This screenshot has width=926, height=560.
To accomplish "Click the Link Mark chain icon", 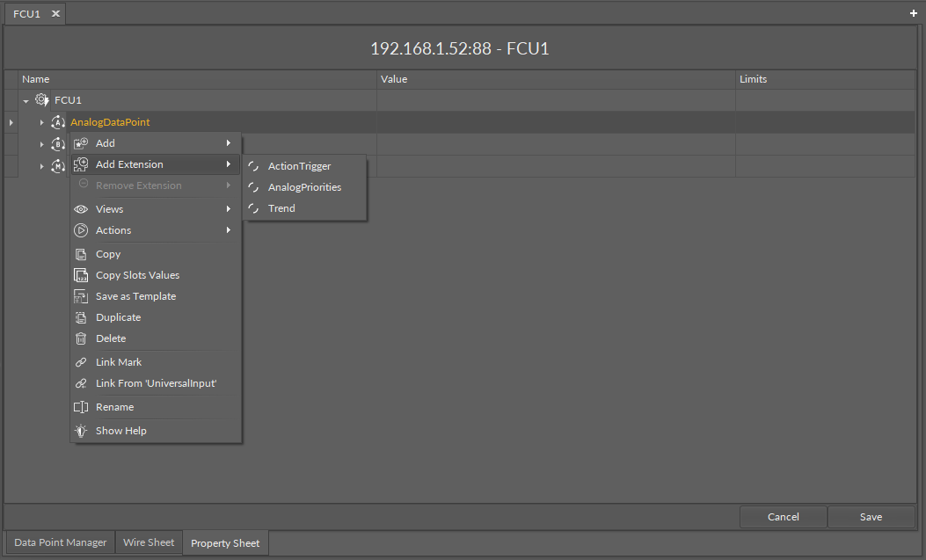I will point(81,362).
